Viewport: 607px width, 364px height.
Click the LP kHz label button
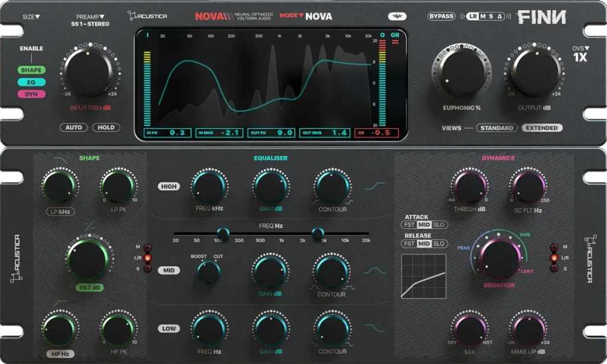point(60,212)
